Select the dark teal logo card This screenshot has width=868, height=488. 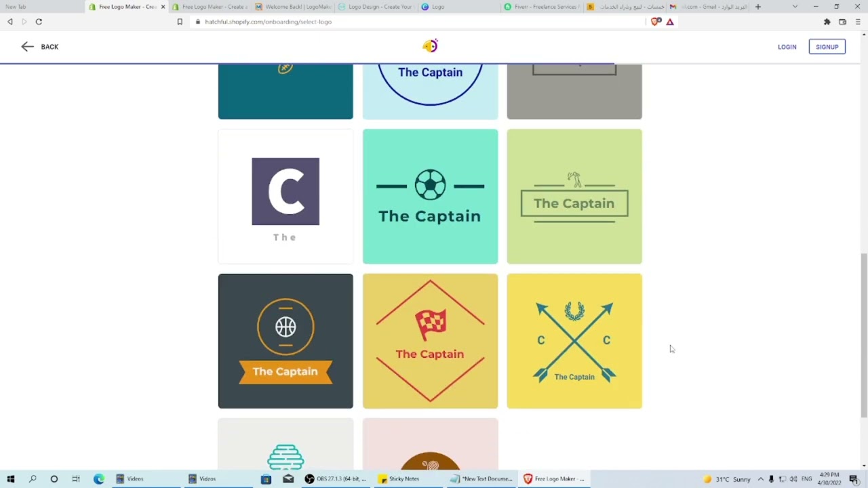pyautogui.click(x=285, y=91)
